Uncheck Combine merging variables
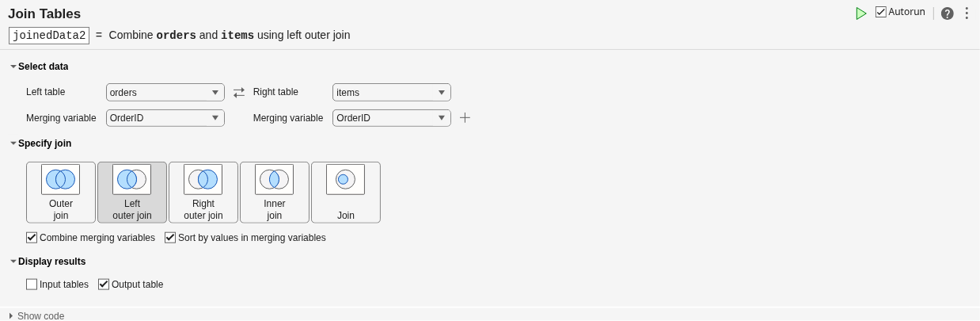The height and width of the screenshot is (321, 980). pyautogui.click(x=32, y=238)
